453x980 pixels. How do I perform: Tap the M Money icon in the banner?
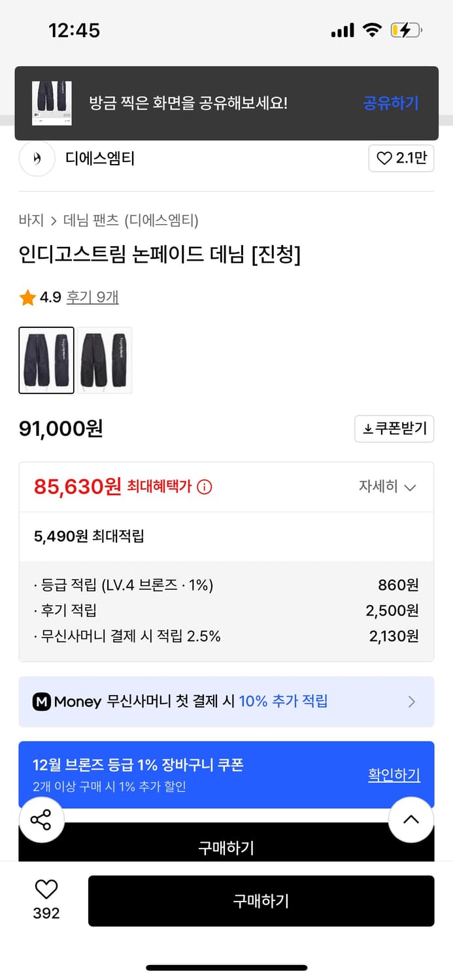[41, 702]
